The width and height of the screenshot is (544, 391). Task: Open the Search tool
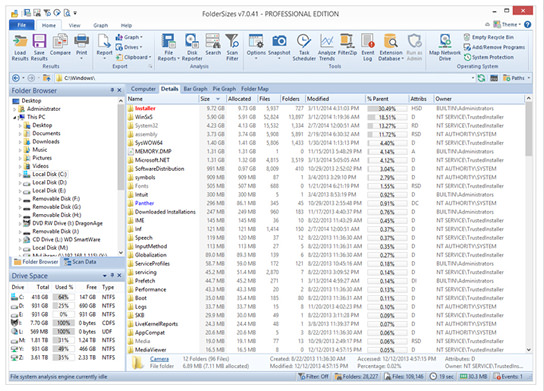click(x=213, y=45)
